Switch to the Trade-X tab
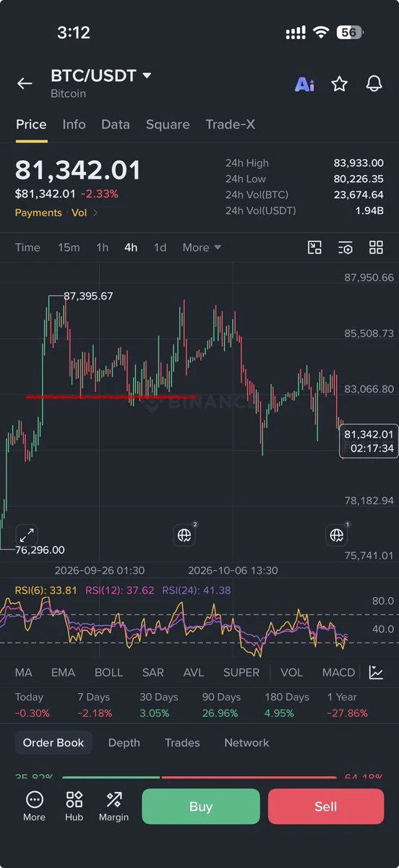The height and width of the screenshot is (868, 399). 230,124
